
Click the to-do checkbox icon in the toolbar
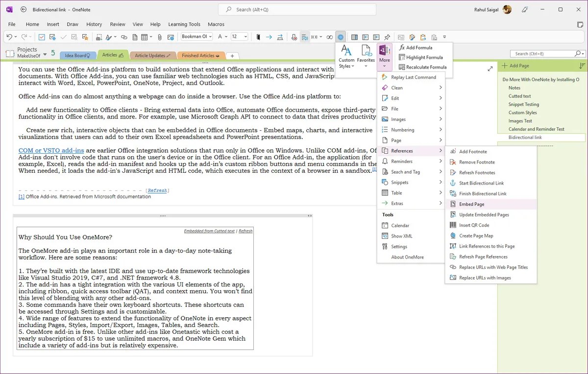click(41, 37)
